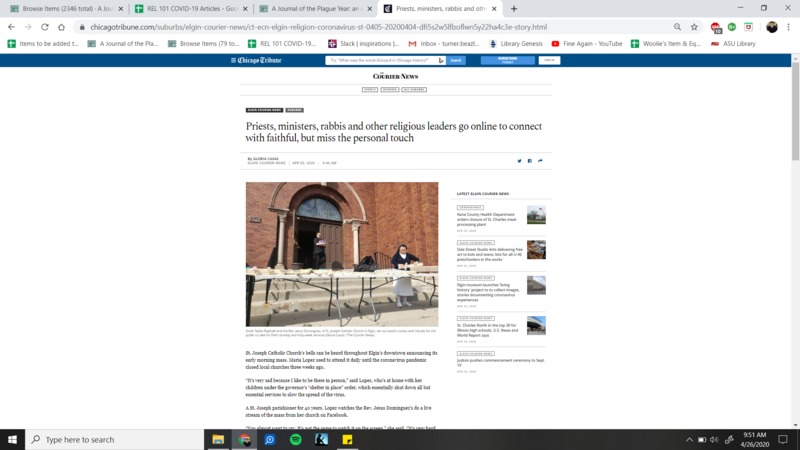Go back to the previous page
This screenshot has width=800, height=450.
coord(11,27)
